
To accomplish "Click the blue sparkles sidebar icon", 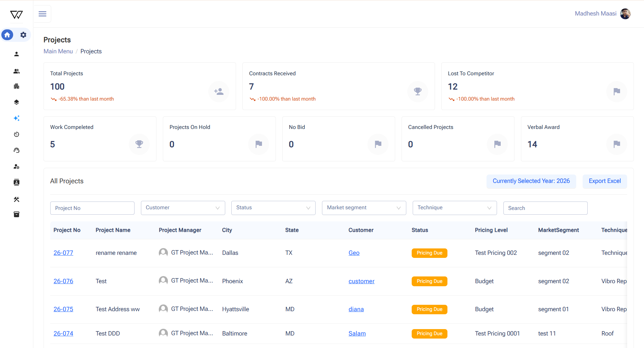I will (17, 118).
